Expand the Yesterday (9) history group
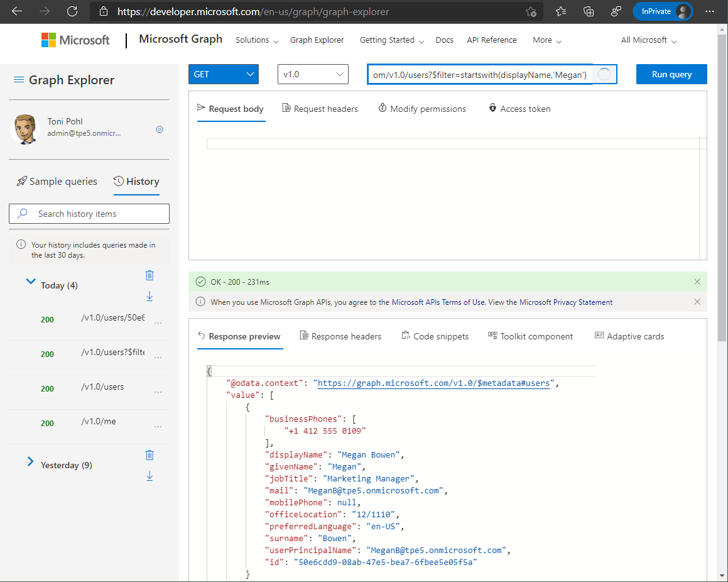The width and height of the screenshot is (728, 582). 30,462
